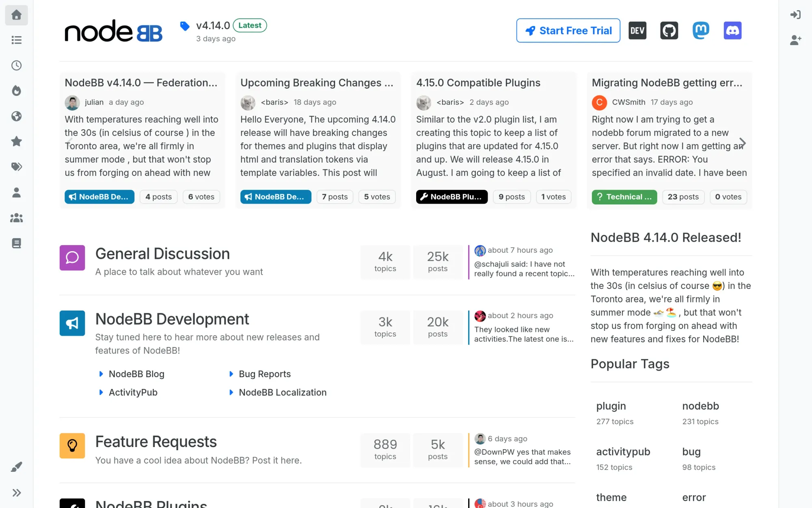
Task: Select the theme tag
Action: tap(611, 497)
